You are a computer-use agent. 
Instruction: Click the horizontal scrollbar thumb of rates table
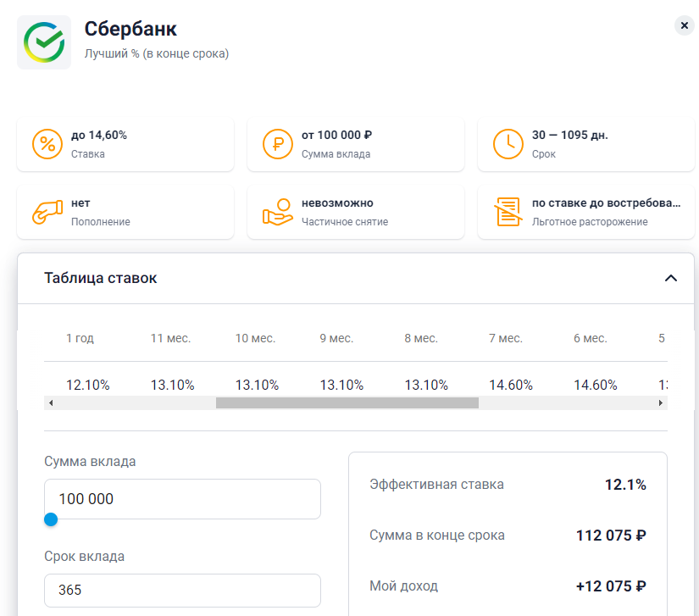point(347,403)
